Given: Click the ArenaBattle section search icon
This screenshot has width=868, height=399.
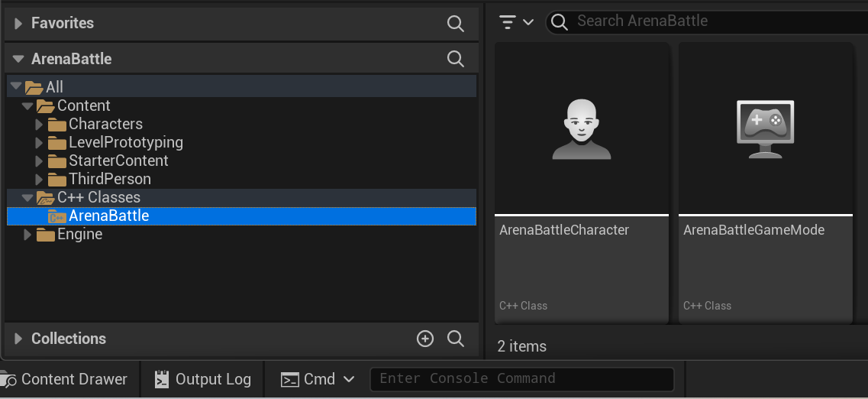Looking at the screenshot, I should pos(455,59).
